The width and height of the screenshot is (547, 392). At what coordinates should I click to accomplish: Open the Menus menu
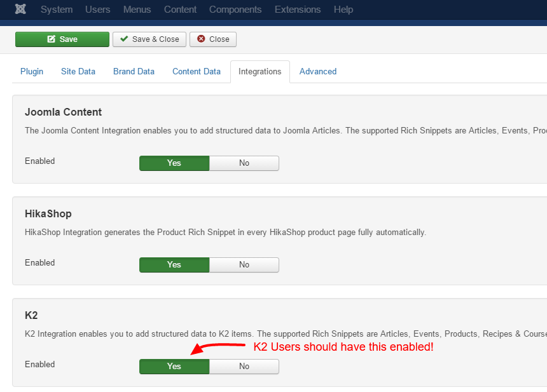point(137,10)
